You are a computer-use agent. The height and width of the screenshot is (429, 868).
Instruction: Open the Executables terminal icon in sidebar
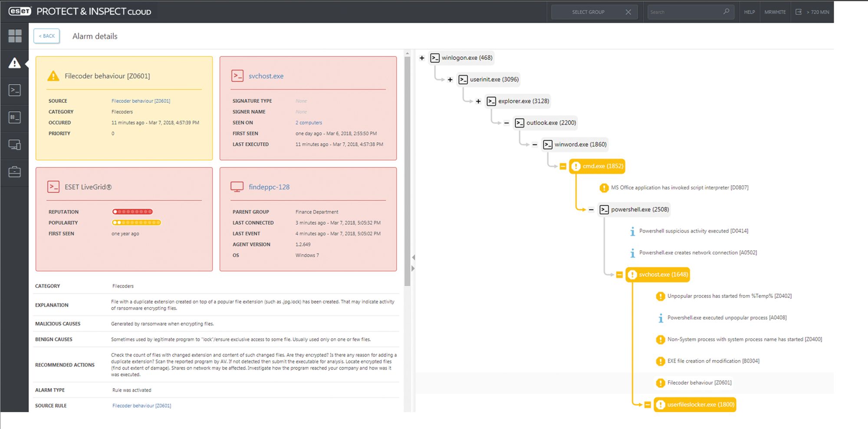15,90
